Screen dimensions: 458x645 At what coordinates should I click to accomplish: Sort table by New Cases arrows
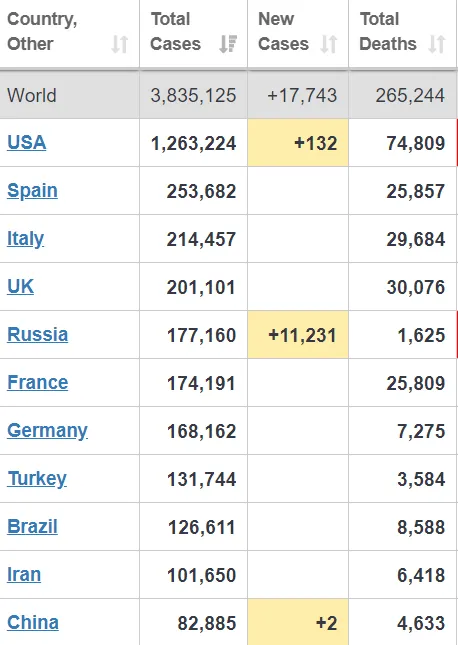coord(329,44)
